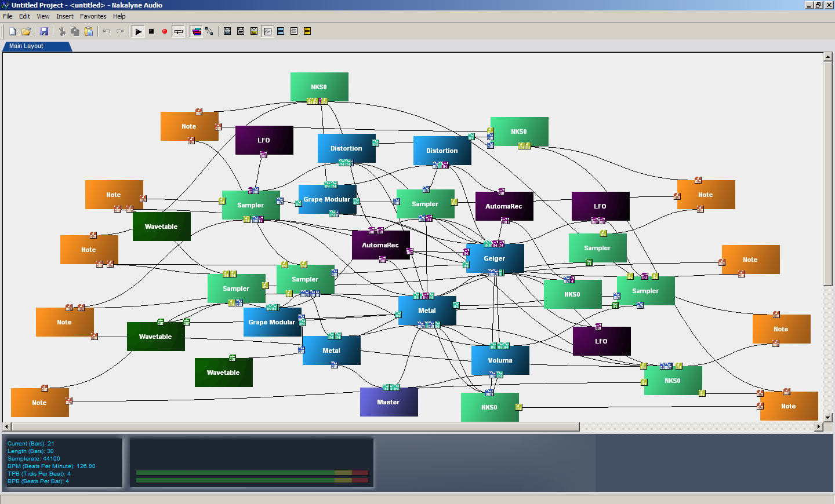Open the Help menu
The height and width of the screenshot is (504, 835).
click(x=119, y=16)
